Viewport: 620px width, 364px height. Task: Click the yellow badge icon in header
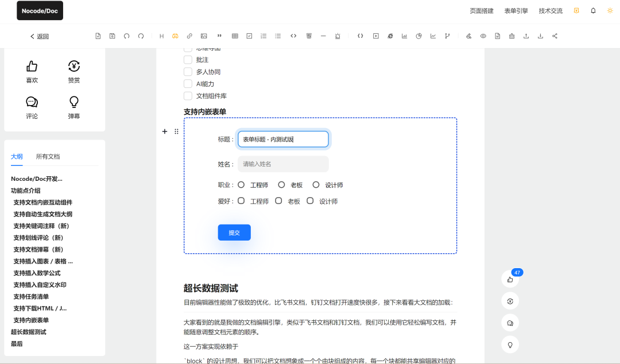coord(576,11)
